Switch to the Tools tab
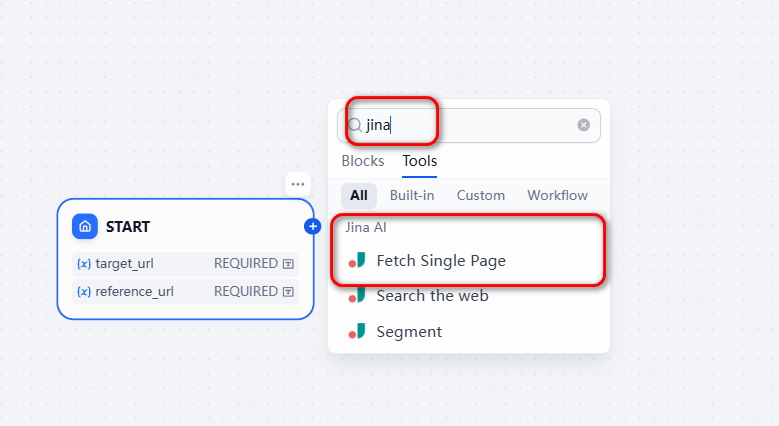Screen dimensions: 779x426 click(x=419, y=161)
